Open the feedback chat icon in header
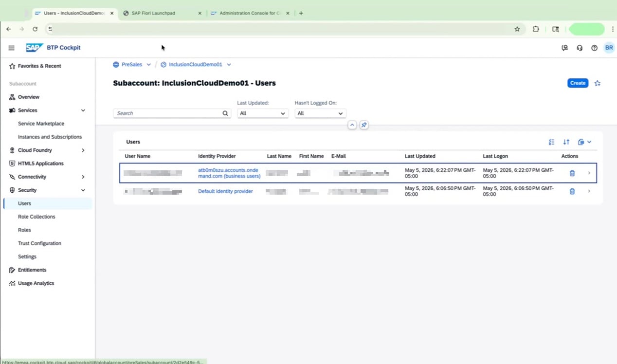Image resolution: width=617 pixels, height=364 pixels. pyautogui.click(x=564, y=48)
